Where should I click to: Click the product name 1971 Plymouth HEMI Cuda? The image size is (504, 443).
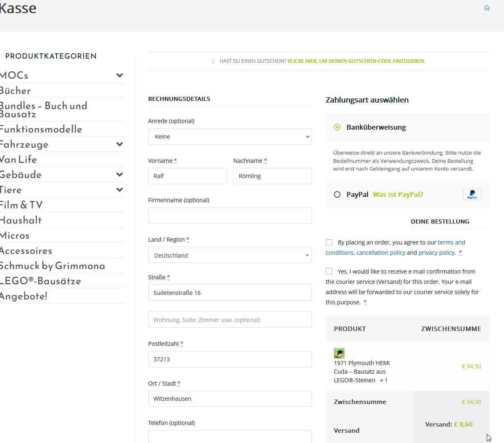pyautogui.click(x=362, y=372)
